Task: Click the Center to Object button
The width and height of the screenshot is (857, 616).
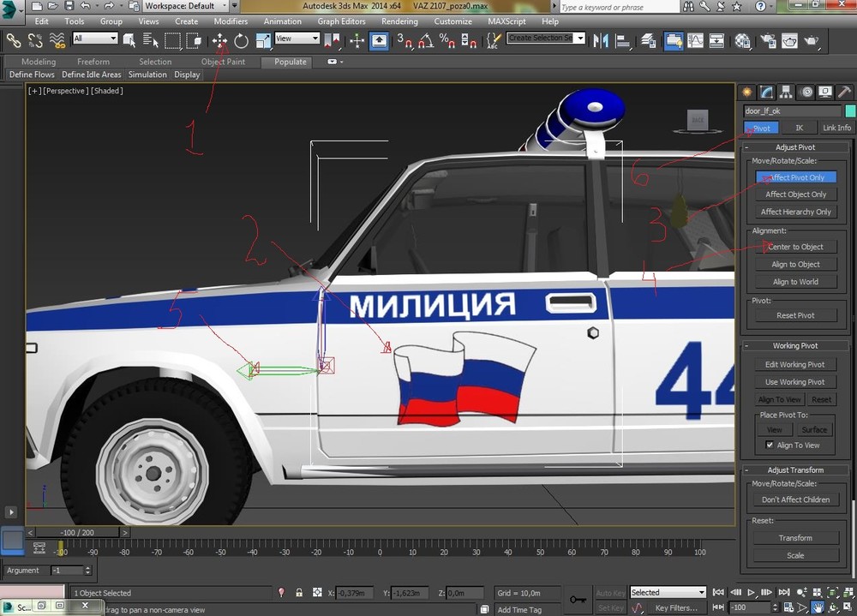Action: (x=795, y=247)
